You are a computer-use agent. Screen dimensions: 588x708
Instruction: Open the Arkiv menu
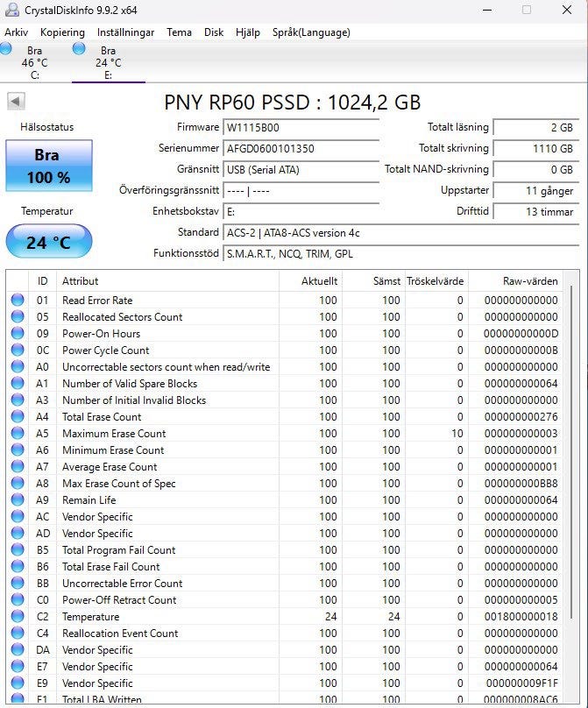tap(17, 32)
